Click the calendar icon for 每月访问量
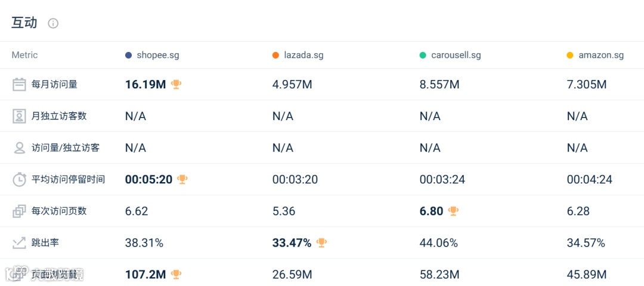 [19, 84]
